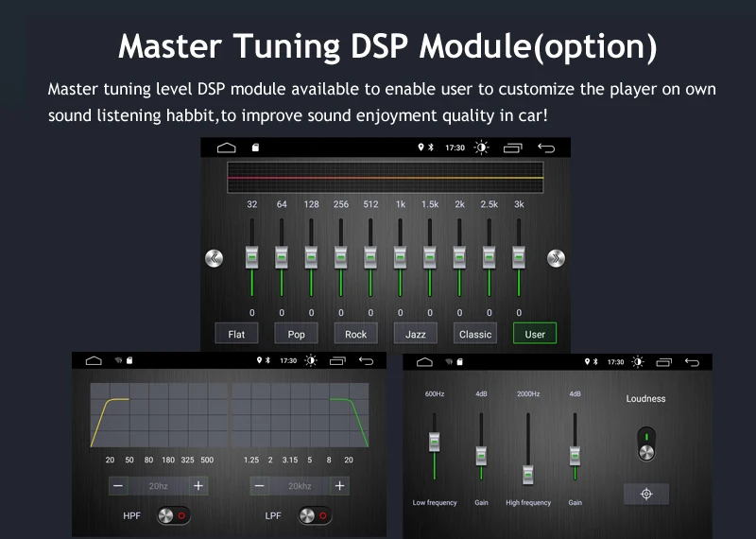Click the 64 Hz band slider handle
Screen dimensions: 756x539
[x=282, y=257]
